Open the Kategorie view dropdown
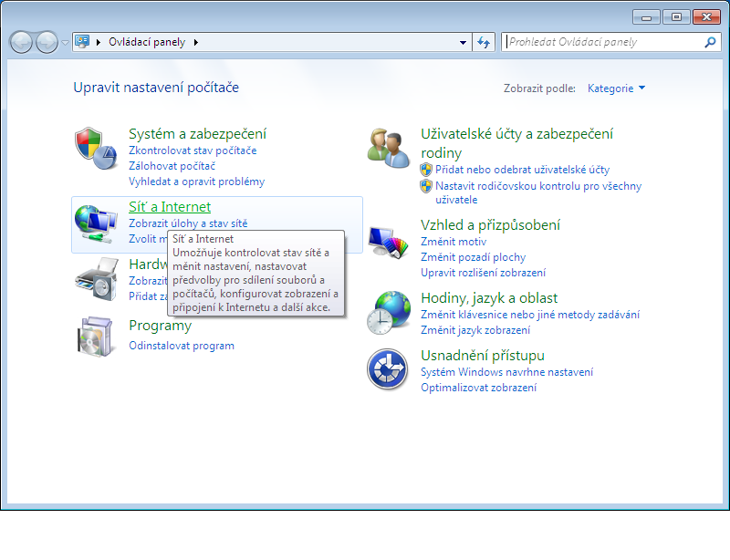The height and width of the screenshot is (560, 730). pos(616,88)
